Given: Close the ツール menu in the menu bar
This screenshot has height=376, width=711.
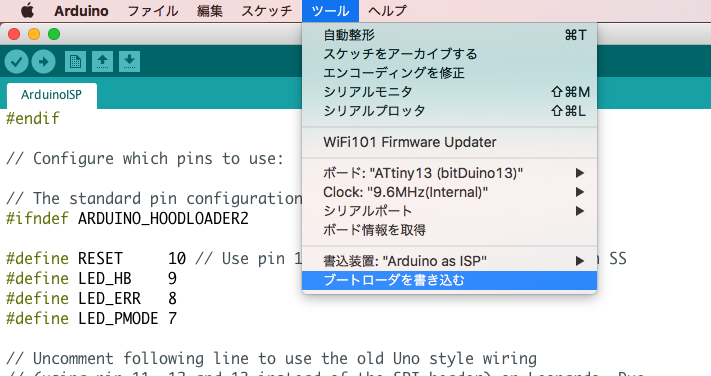Looking at the screenshot, I should click(x=330, y=10).
